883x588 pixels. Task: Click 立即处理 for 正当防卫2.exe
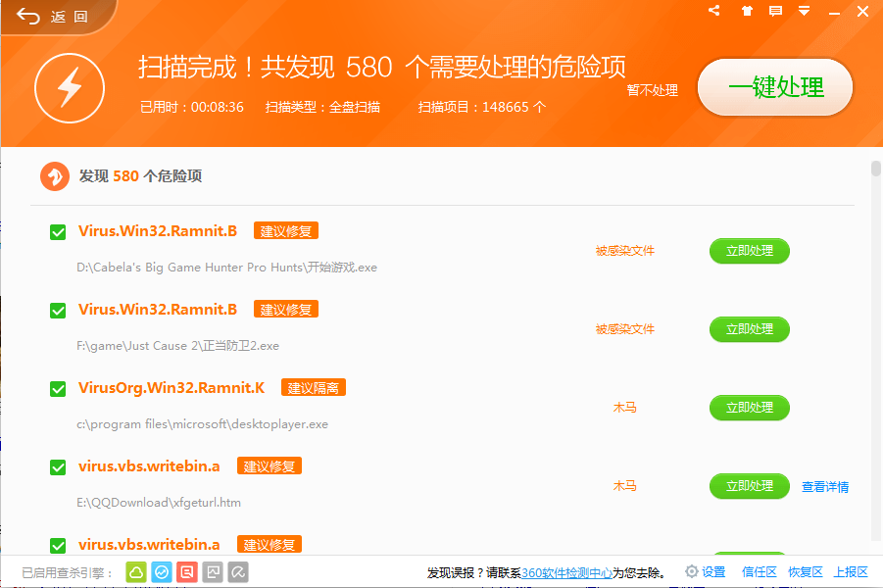click(749, 329)
